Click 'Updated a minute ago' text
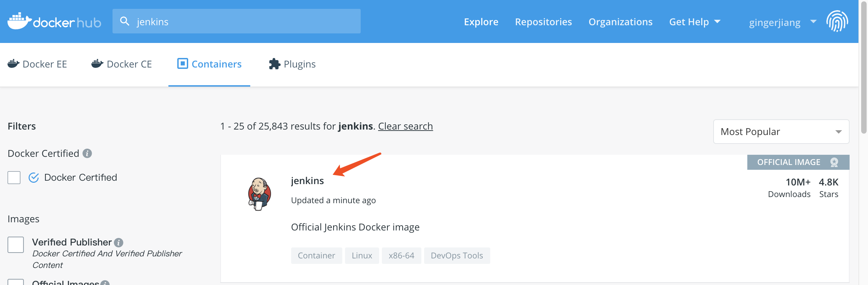Image resolution: width=868 pixels, height=285 pixels. (333, 200)
